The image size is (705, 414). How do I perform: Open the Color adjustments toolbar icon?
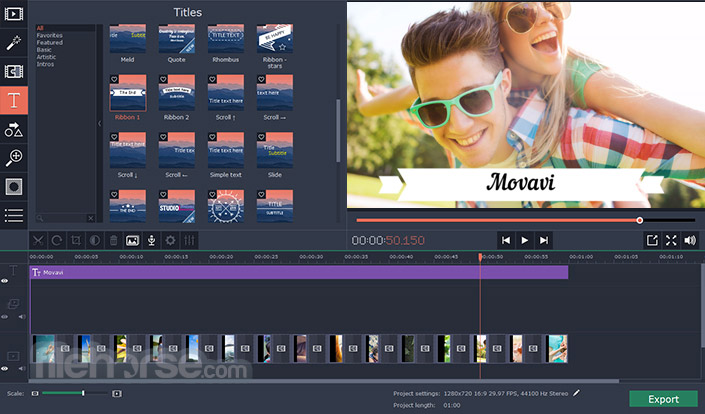point(94,240)
